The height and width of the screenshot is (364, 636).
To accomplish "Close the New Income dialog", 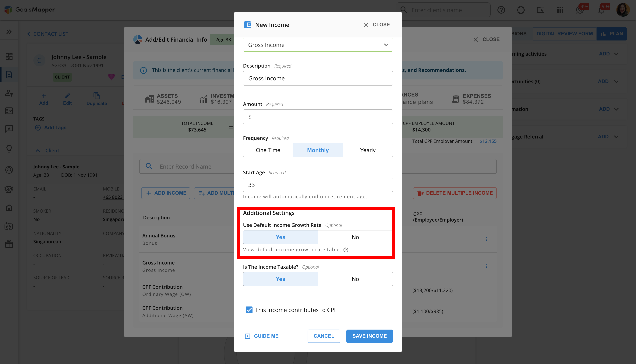I will pyautogui.click(x=376, y=25).
